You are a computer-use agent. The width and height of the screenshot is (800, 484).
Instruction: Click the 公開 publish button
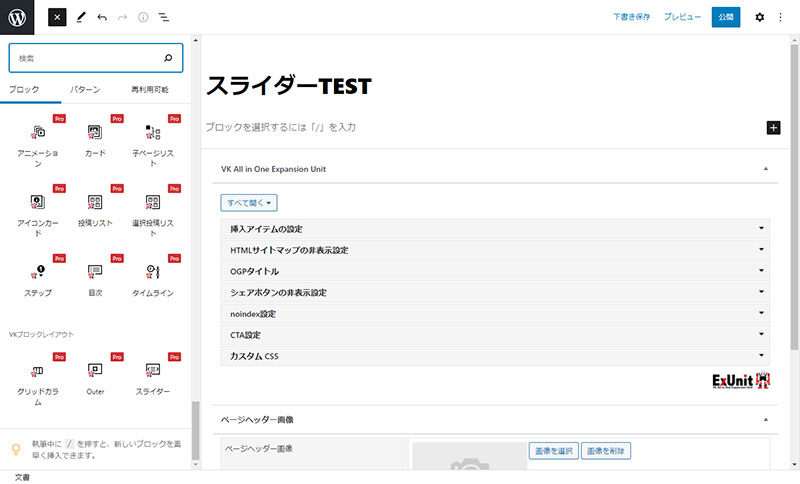(x=726, y=17)
